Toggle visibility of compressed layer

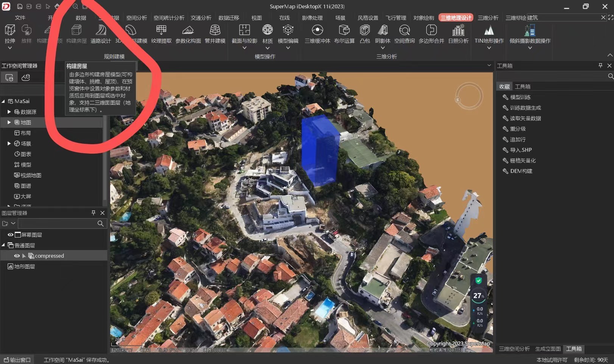coord(17,256)
